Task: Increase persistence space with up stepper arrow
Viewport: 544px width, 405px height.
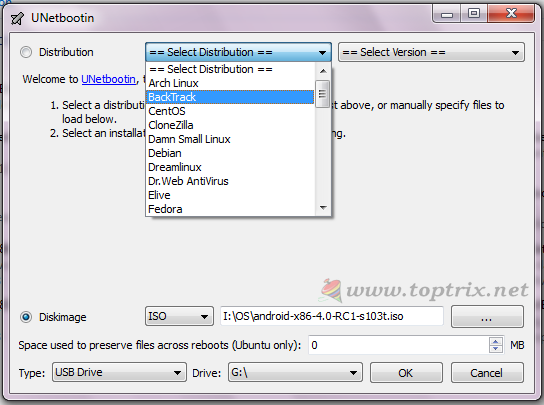Action: tap(496, 341)
